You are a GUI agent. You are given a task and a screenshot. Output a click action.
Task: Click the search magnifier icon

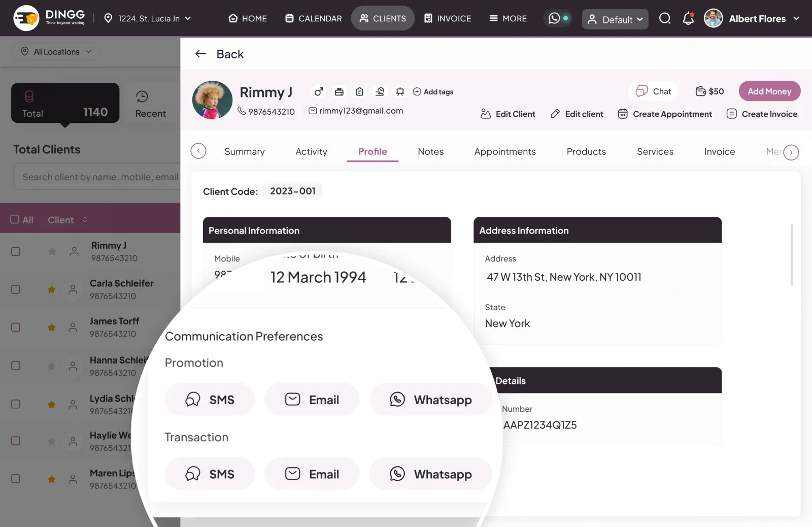pyautogui.click(x=665, y=19)
